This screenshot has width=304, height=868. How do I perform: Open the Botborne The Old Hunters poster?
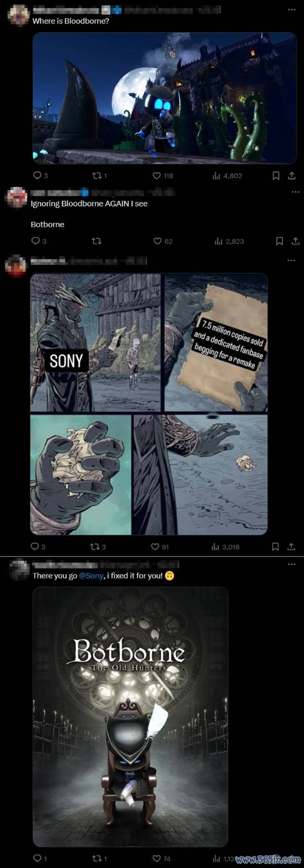pyautogui.click(x=130, y=717)
